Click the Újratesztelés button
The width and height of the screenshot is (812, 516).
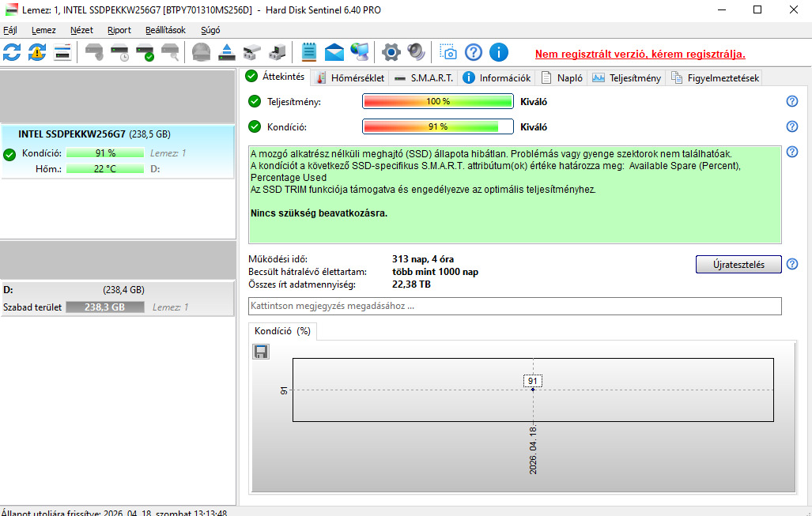738,264
